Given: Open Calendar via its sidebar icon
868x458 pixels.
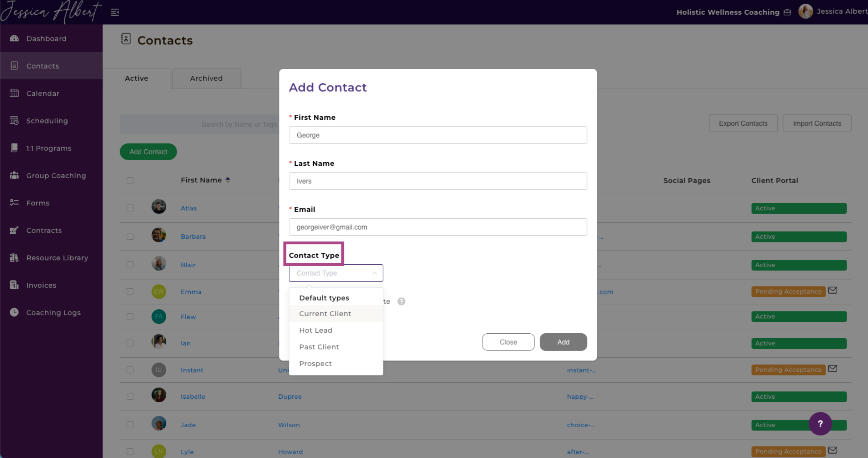Looking at the screenshot, I should pyautogui.click(x=14, y=93).
